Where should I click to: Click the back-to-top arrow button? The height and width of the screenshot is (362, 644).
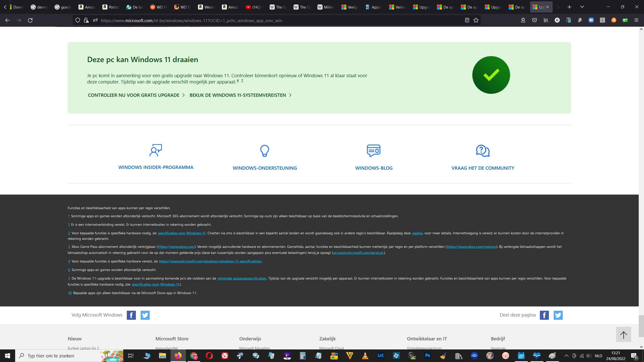tap(623, 334)
